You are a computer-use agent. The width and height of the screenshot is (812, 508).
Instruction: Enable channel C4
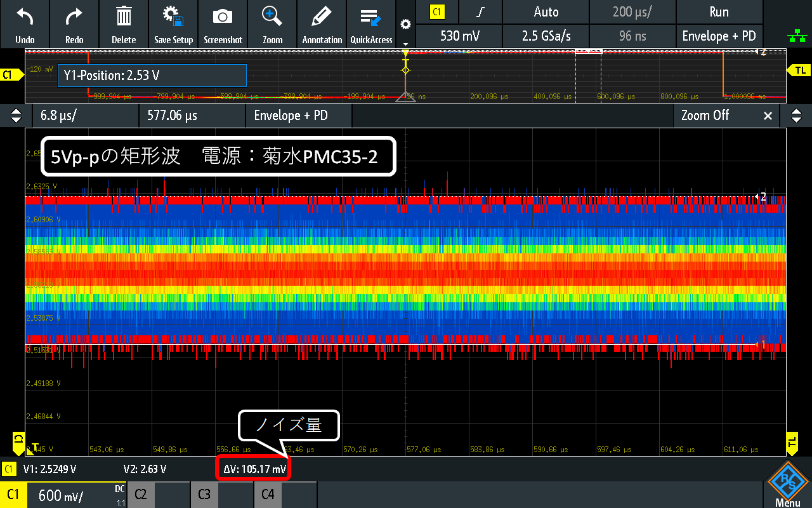[285, 494]
